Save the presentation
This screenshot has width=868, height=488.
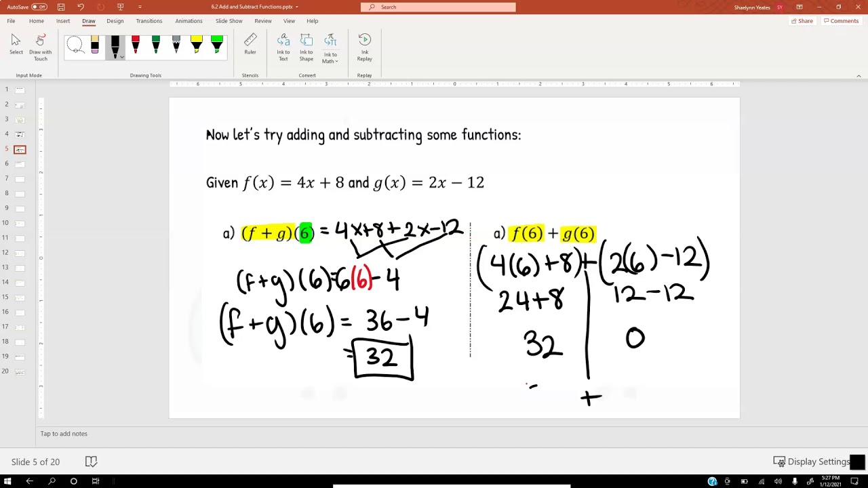(61, 7)
